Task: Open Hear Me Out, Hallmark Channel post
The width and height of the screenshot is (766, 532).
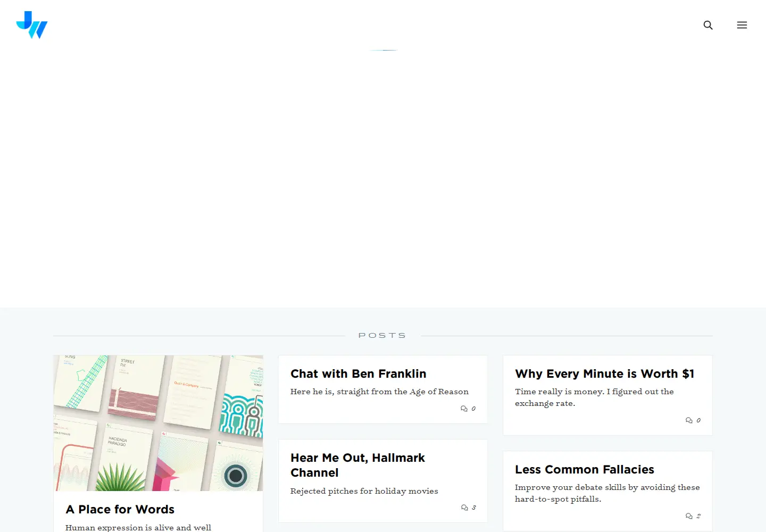Action: pyautogui.click(x=357, y=465)
